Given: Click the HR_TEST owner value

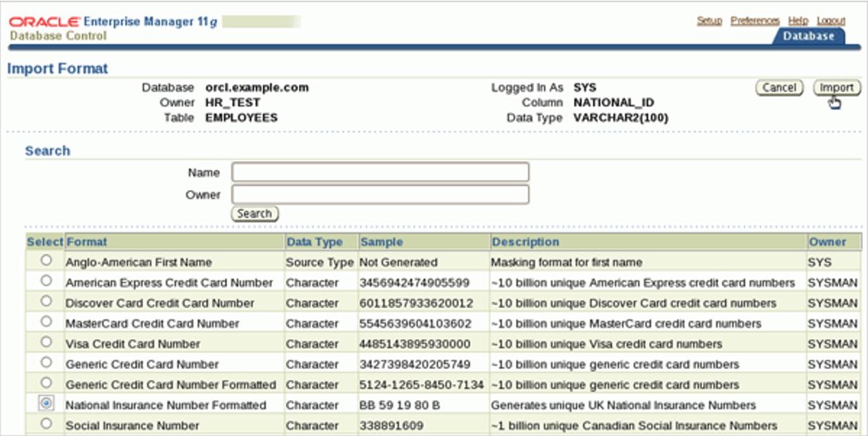Looking at the screenshot, I should 233,103.
